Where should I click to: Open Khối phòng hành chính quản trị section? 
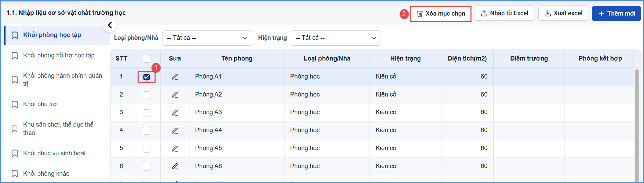(57, 80)
